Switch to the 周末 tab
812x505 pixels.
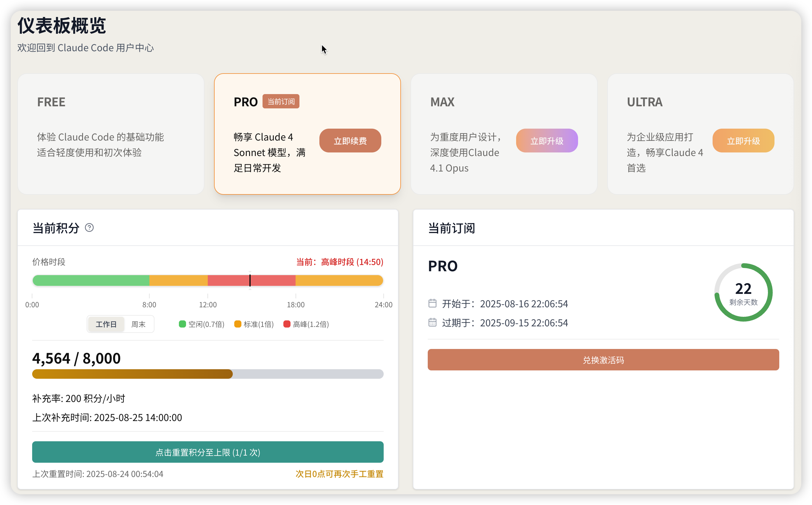tap(138, 324)
